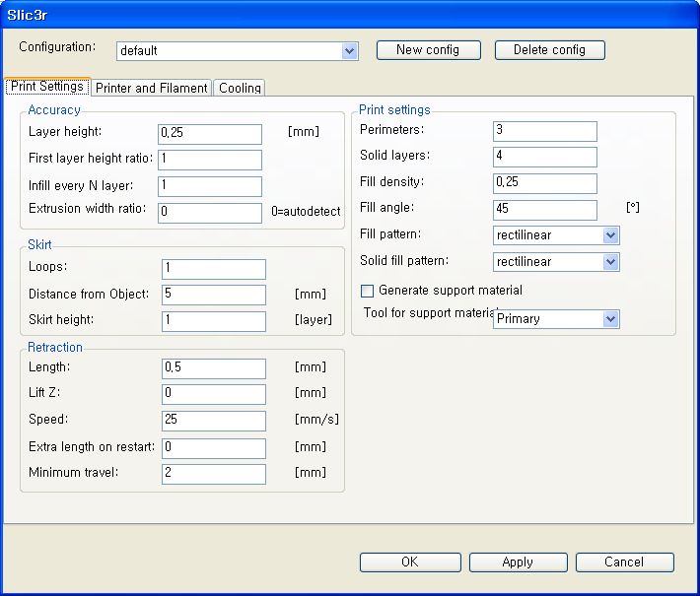The height and width of the screenshot is (596, 700).
Task: Click the Fill density field
Action: (x=544, y=183)
